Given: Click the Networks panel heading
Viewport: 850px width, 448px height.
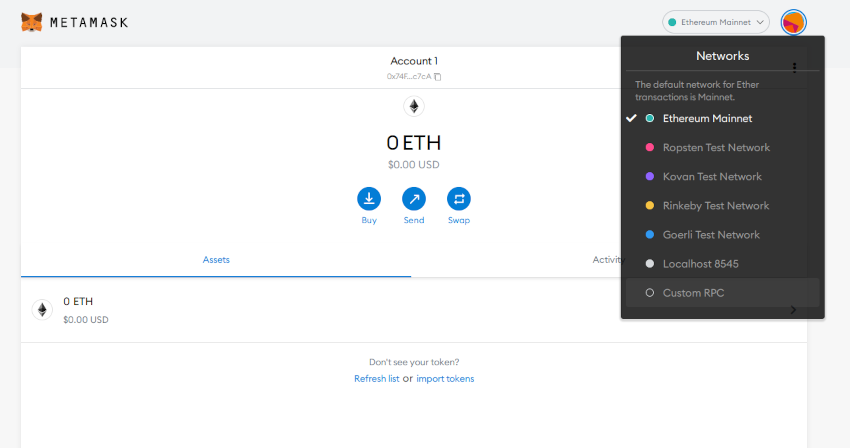Looking at the screenshot, I should [x=722, y=56].
